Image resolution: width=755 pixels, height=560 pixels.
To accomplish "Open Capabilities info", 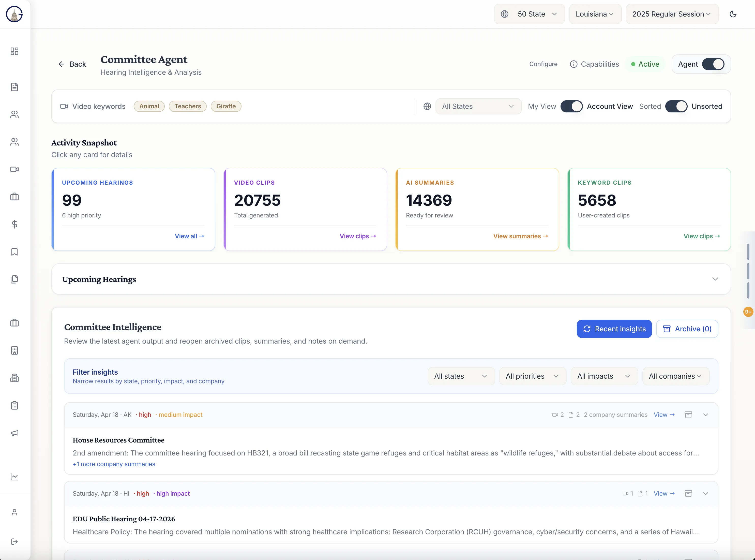I will 594,64.
